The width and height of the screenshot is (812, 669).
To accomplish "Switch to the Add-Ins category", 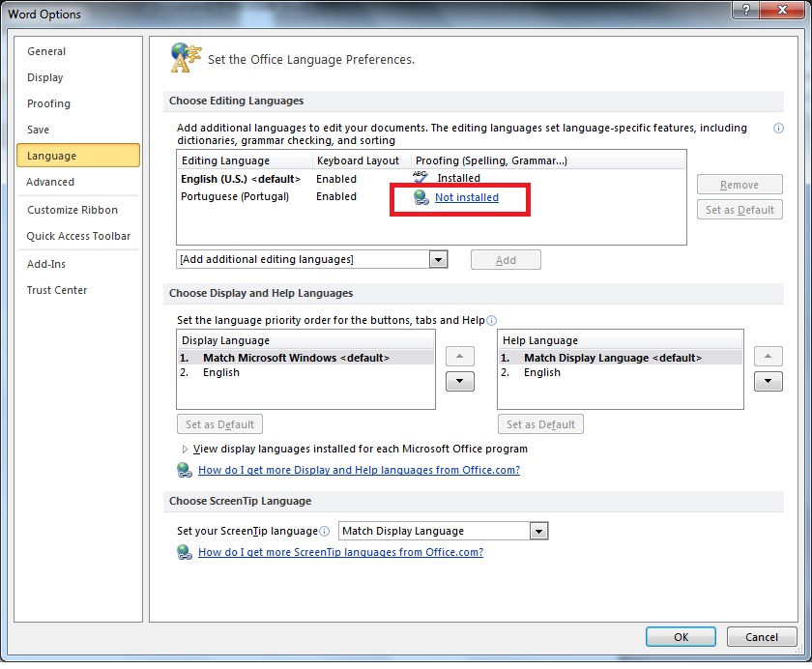I will pyautogui.click(x=78, y=264).
